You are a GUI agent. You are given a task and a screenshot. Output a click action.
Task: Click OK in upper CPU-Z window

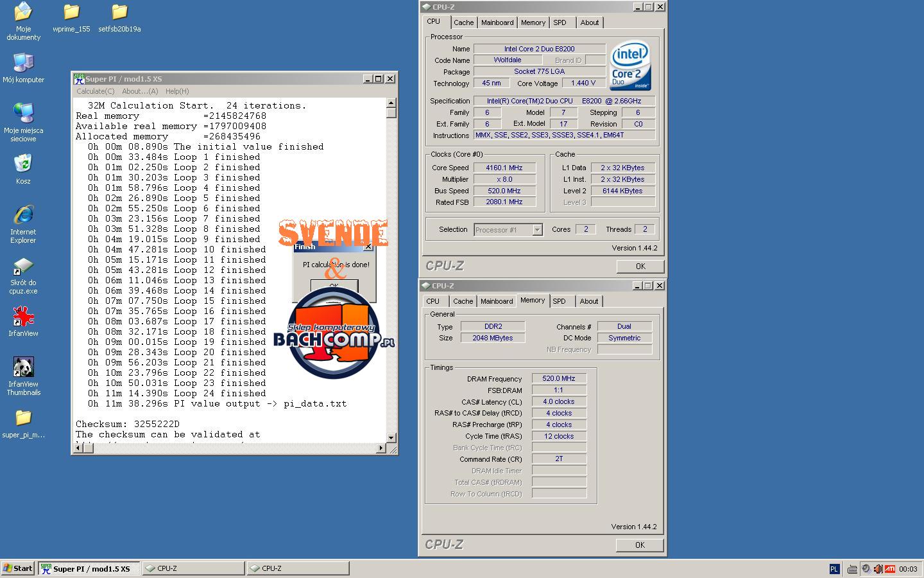pos(640,266)
